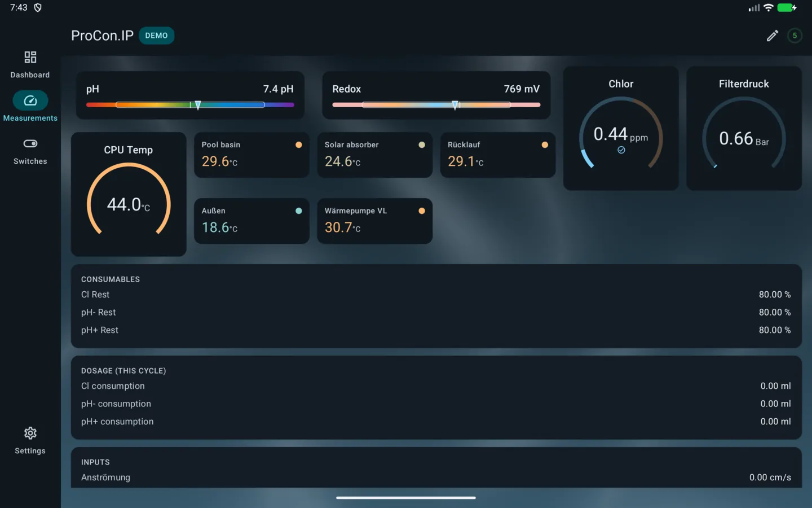Screen dimensions: 812x508
Task: Open the Dashboard icon in sidebar
Action: tap(30, 57)
